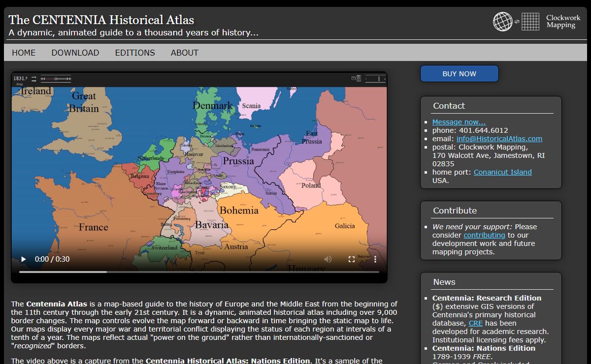Open the Conanicut Island link
591x364 pixels.
pyautogui.click(x=503, y=172)
